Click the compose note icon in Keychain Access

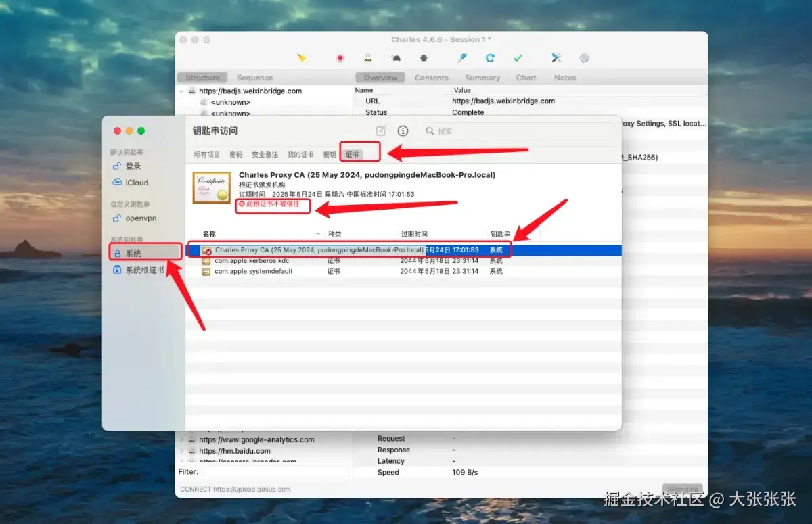tap(380, 130)
